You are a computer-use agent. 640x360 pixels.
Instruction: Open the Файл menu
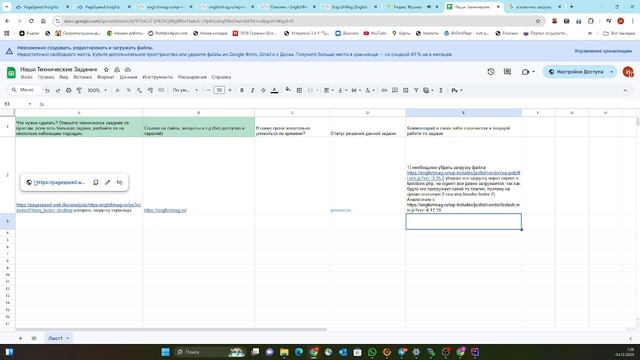[27, 77]
